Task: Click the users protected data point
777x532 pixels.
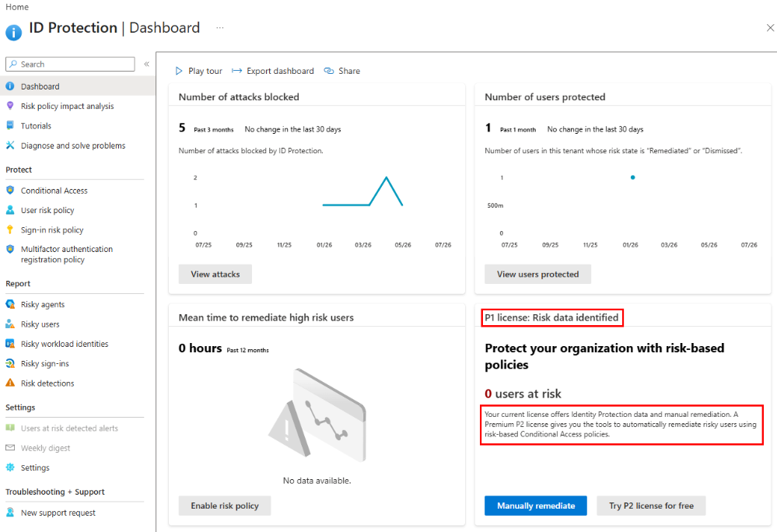Action: point(632,177)
